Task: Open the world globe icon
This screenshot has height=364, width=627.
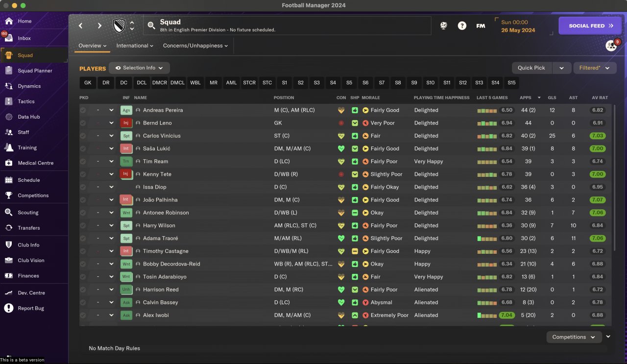Action: click(444, 26)
